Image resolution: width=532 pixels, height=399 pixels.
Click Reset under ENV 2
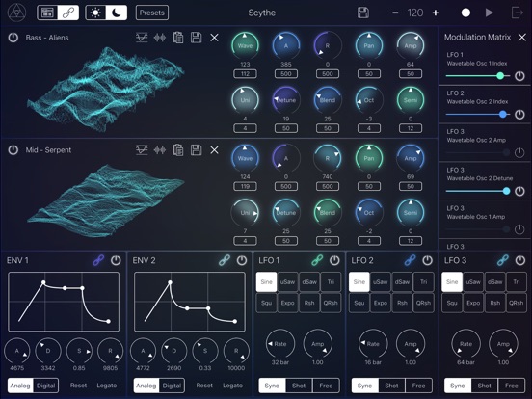click(204, 386)
